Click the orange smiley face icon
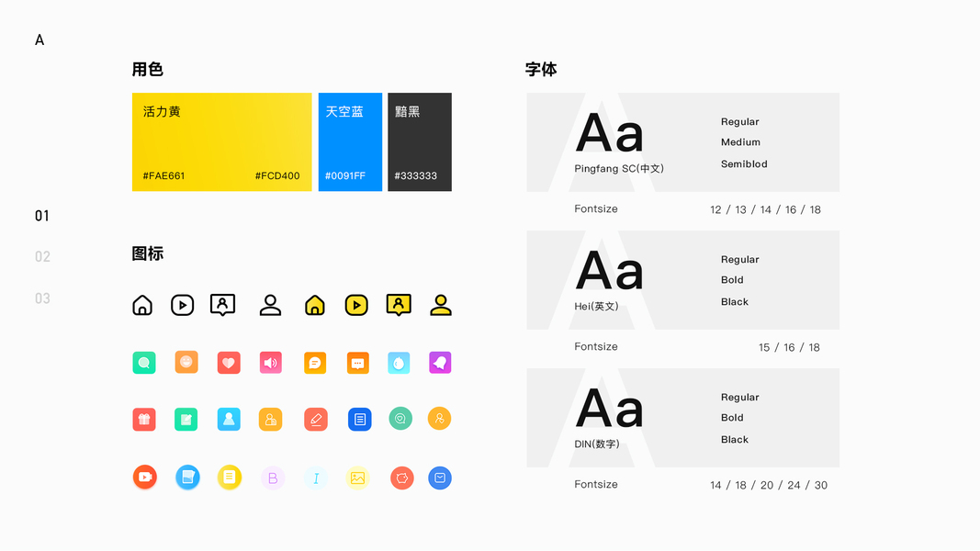980x551 pixels. coord(186,362)
